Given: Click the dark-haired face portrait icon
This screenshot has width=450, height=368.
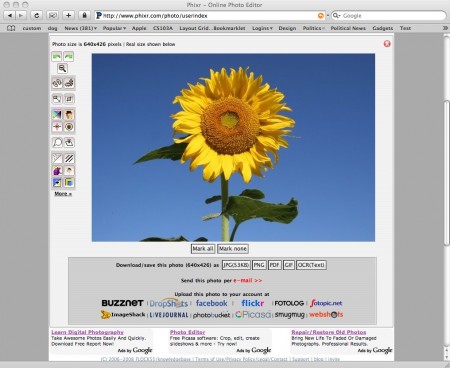Looking at the screenshot, I should click(x=69, y=115).
